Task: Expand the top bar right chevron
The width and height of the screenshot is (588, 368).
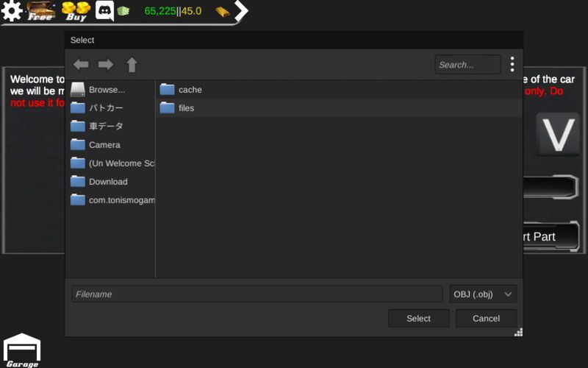Action: [240, 11]
